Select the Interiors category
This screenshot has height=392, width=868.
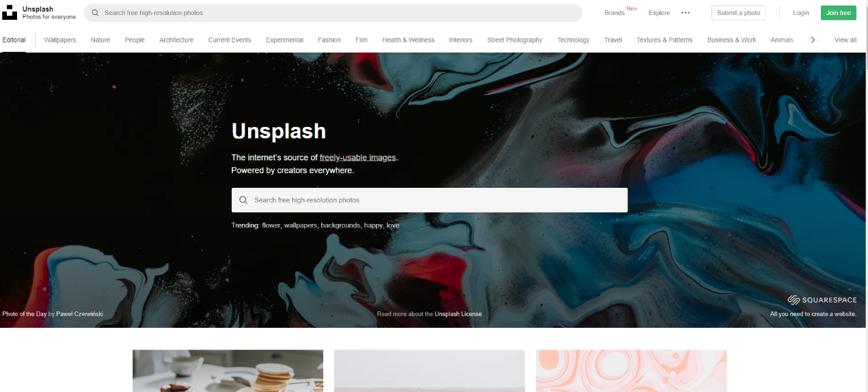pyautogui.click(x=461, y=40)
